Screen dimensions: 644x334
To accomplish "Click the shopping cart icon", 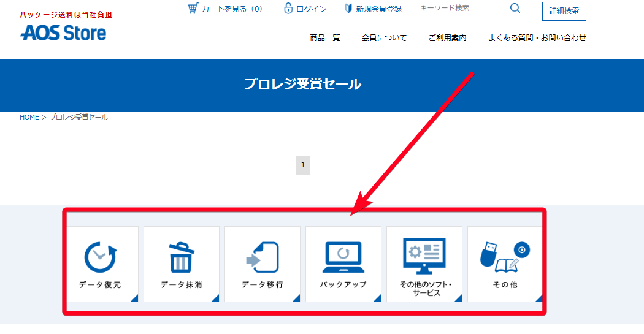I will pyautogui.click(x=193, y=8).
